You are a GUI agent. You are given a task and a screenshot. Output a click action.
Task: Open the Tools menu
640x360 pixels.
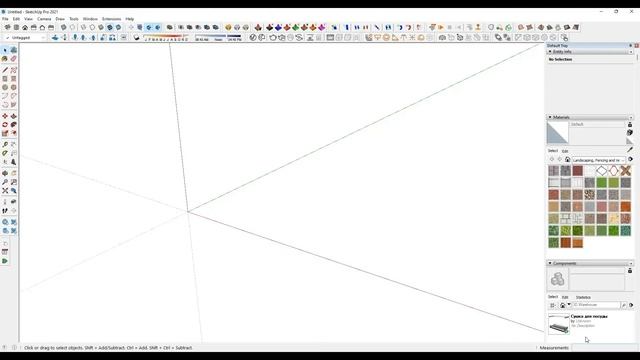(x=74, y=19)
